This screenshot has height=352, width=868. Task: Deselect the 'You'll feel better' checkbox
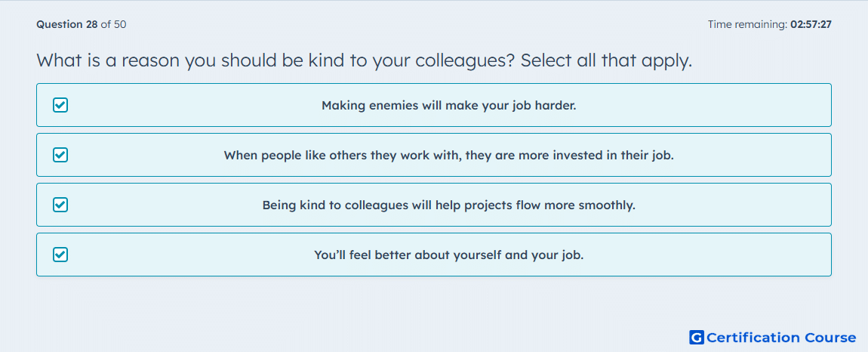point(60,255)
